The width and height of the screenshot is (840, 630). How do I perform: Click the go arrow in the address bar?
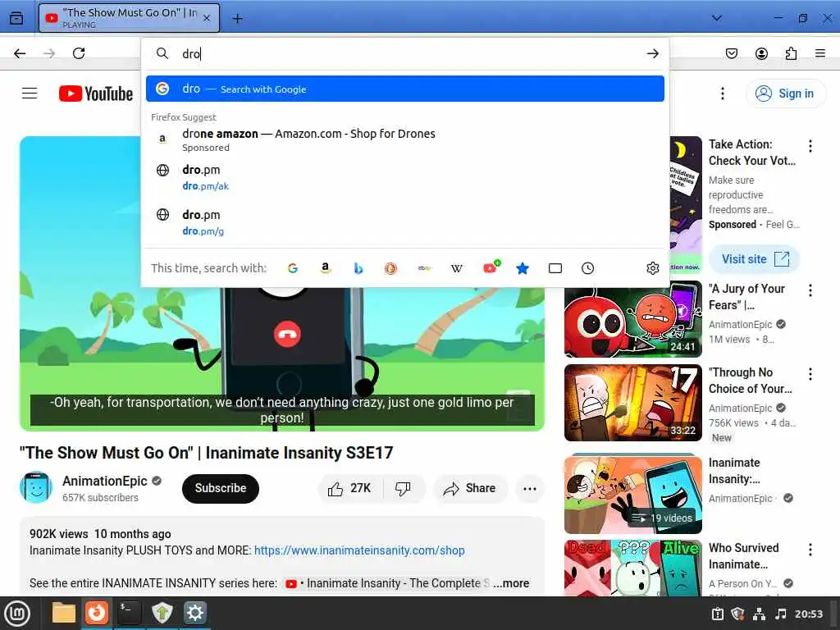point(652,53)
